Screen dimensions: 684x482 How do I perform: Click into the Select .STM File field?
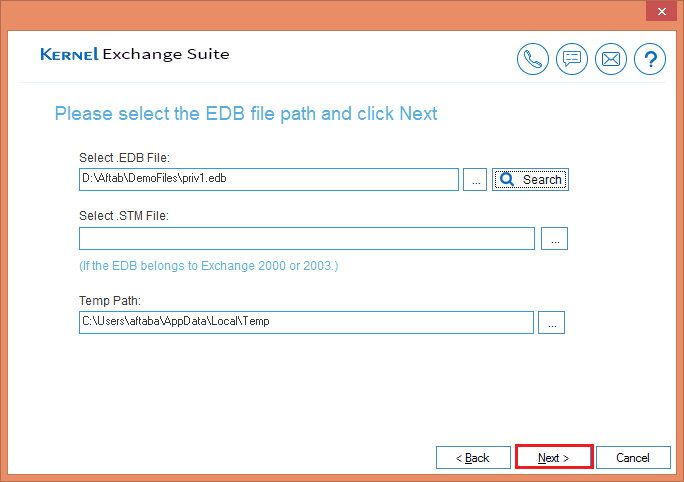(307, 239)
